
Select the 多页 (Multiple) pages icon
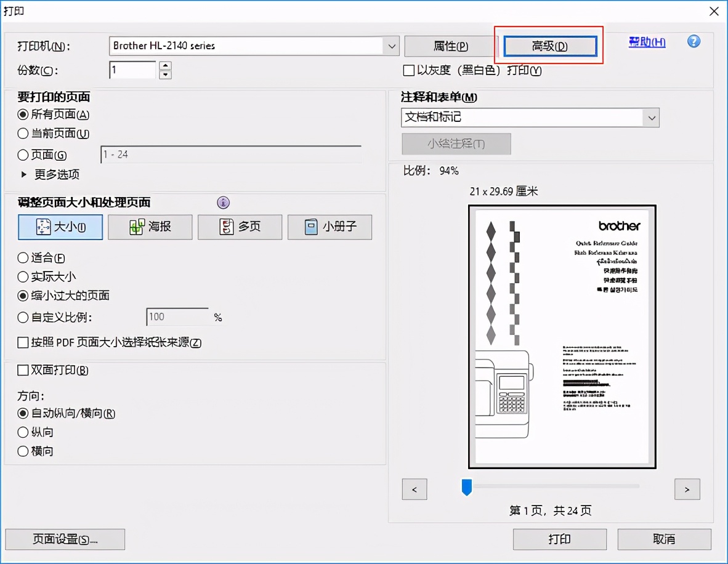pos(240,227)
